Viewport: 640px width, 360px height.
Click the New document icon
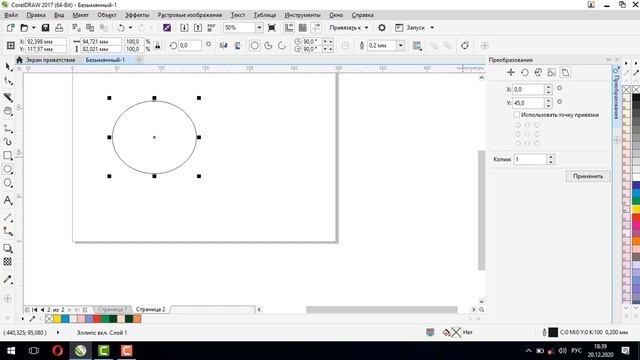click(x=11, y=28)
